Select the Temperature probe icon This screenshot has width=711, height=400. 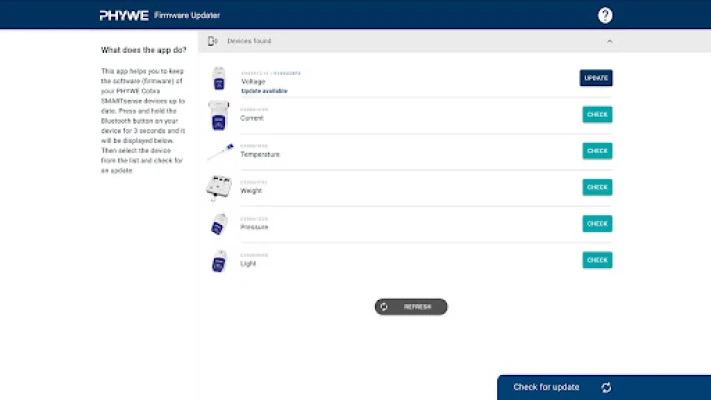(220, 152)
